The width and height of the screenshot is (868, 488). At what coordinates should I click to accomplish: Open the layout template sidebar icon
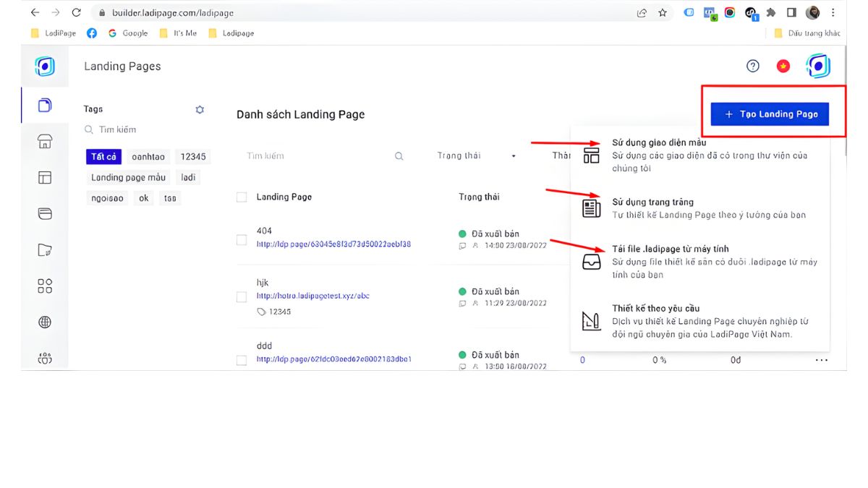(x=45, y=178)
